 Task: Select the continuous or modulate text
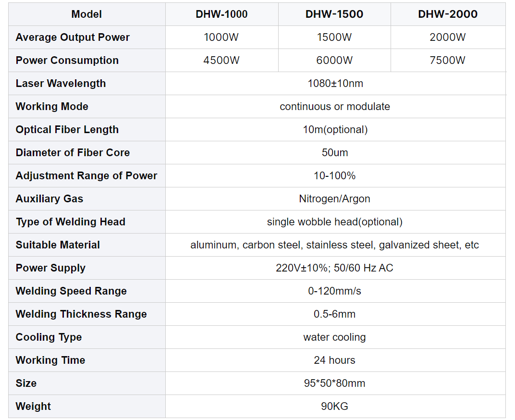pyautogui.click(x=335, y=106)
